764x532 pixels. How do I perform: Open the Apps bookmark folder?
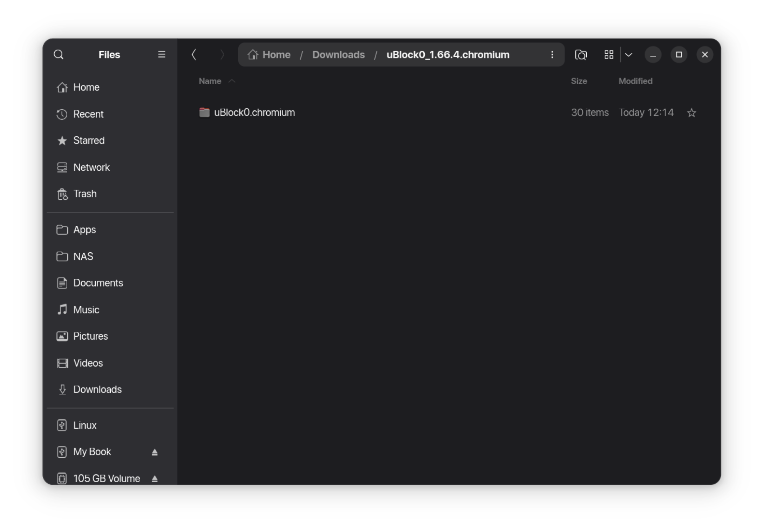pos(110,230)
